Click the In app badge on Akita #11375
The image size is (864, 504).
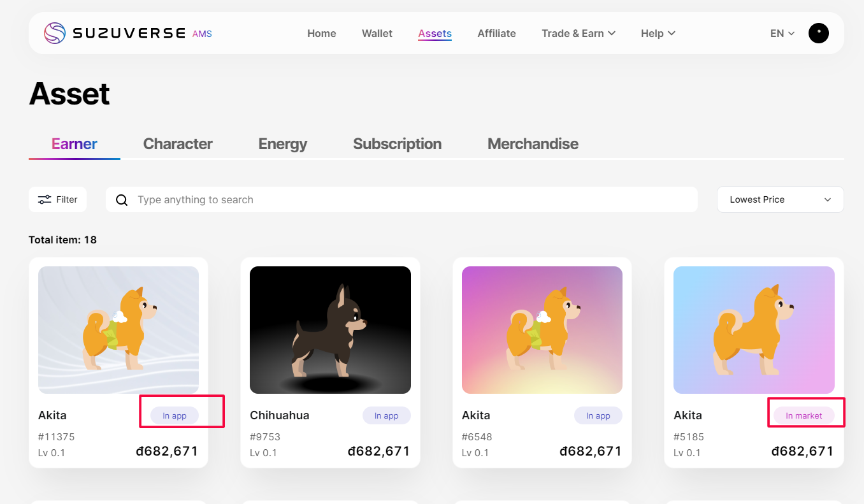pos(174,415)
